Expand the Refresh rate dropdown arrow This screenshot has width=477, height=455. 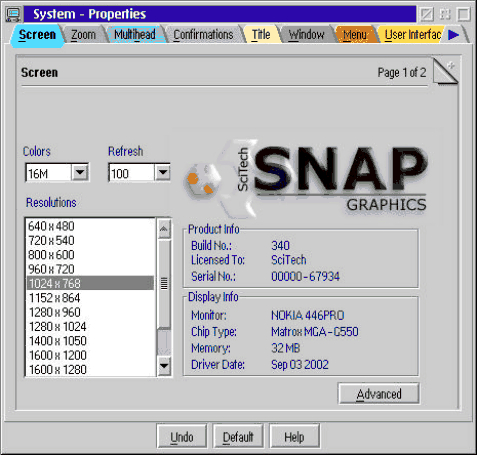pos(163,172)
